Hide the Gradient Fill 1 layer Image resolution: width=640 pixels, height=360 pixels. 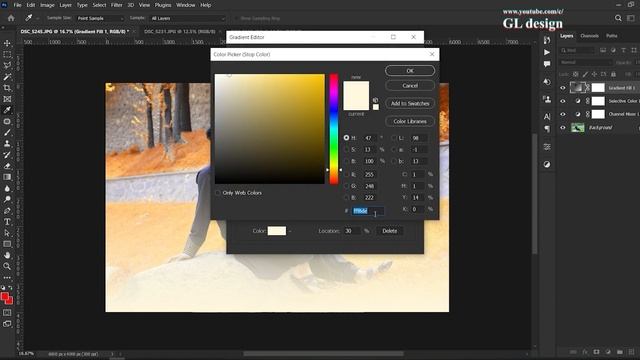click(x=563, y=88)
